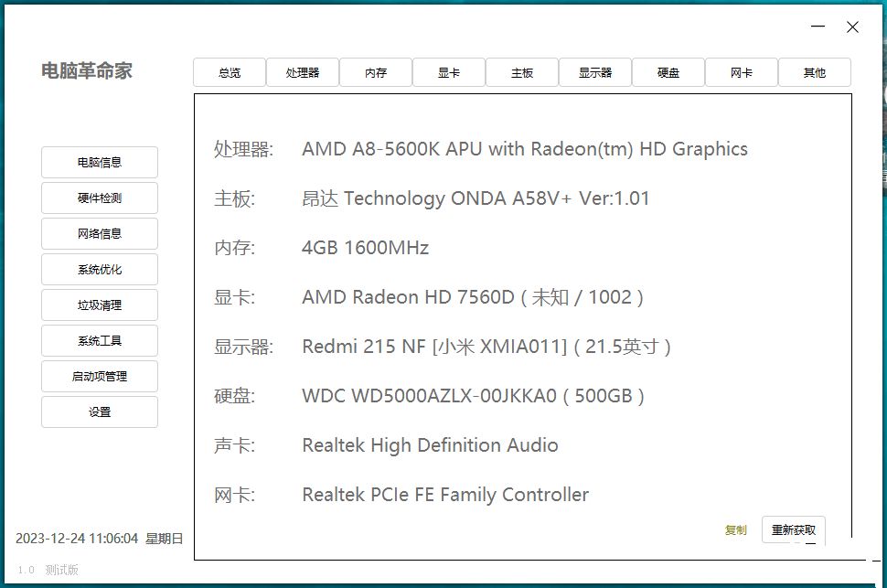Image resolution: width=887 pixels, height=588 pixels.
Task: Open the 网卡 tab
Action: (742, 72)
